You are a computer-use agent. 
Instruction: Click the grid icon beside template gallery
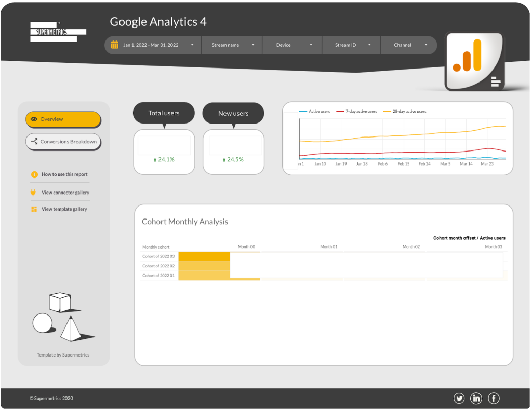[x=34, y=209]
